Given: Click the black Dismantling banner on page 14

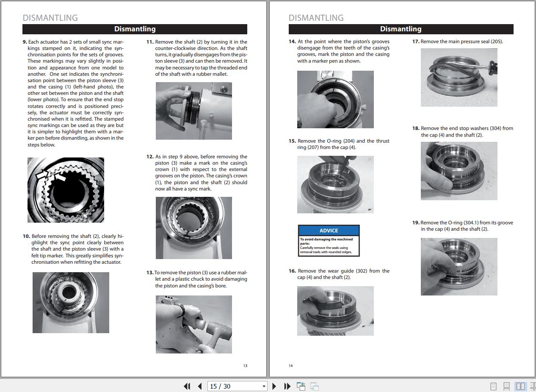Looking at the screenshot, I should click(401, 29).
